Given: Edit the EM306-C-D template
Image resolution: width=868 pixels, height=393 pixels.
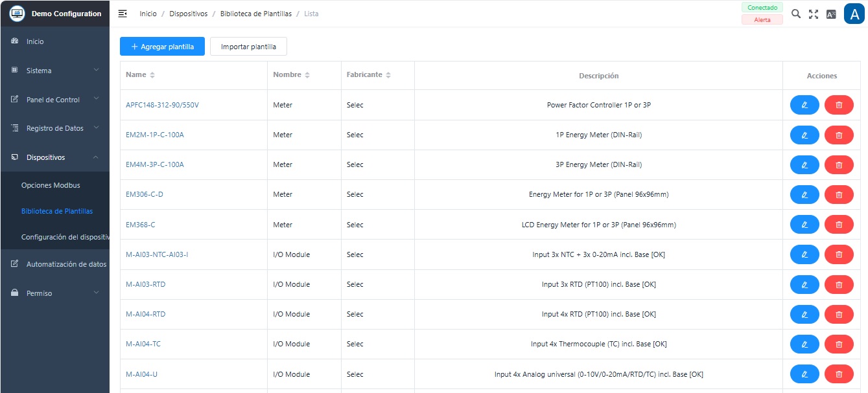Looking at the screenshot, I should [804, 194].
